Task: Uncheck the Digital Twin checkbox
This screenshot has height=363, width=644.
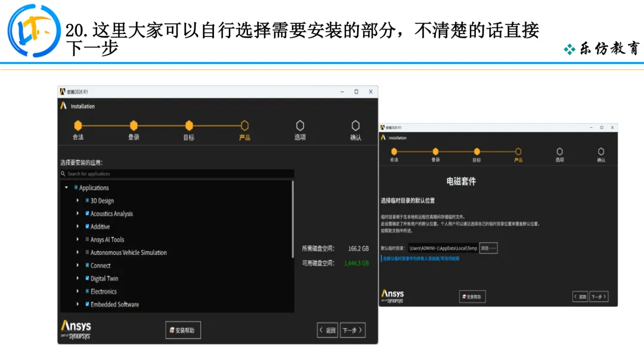Action: pyautogui.click(x=87, y=278)
